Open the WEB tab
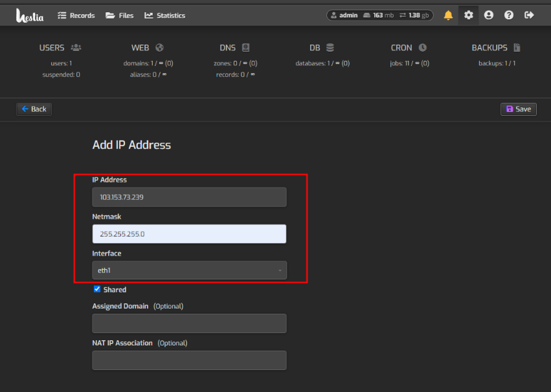 click(148, 48)
